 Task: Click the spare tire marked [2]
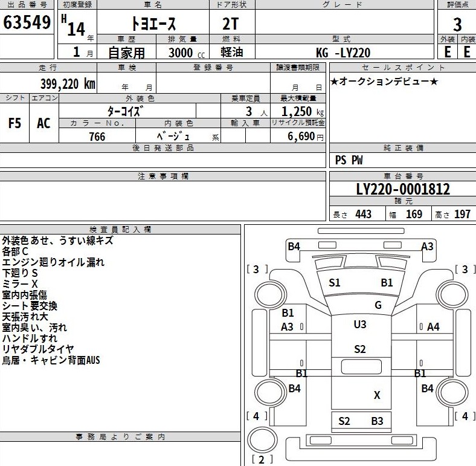click(x=262, y=440)
